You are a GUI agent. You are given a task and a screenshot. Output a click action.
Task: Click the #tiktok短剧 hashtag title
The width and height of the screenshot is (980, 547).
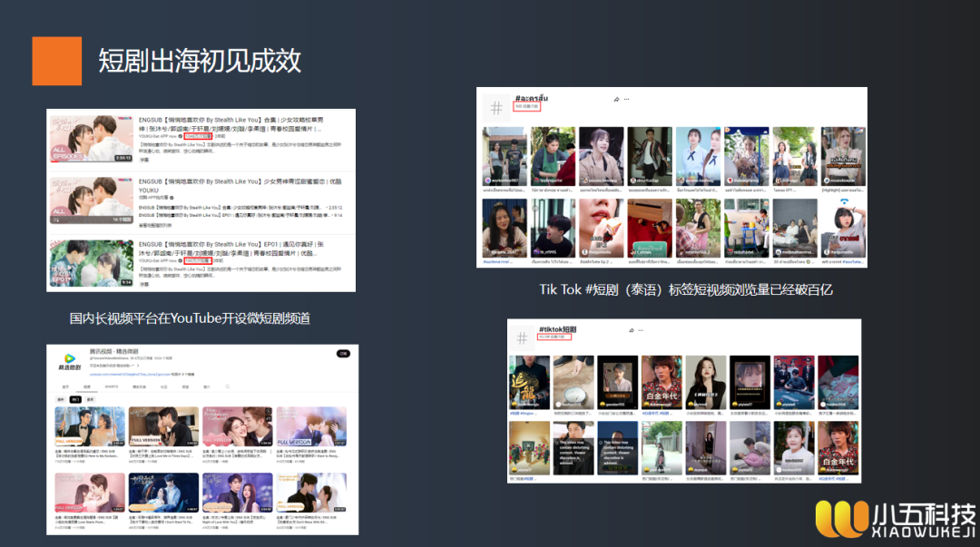pos(557,329)
